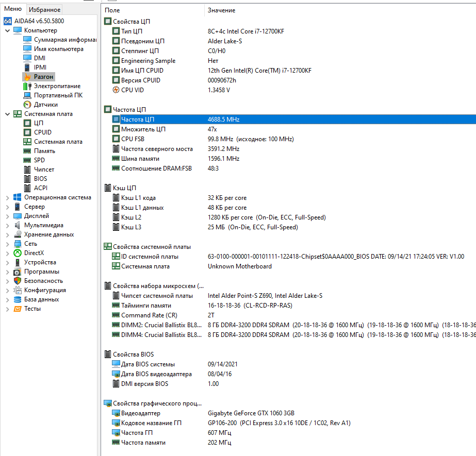Select the Тайминги памяти row
Image resolution: width=476 pixels, height=456 pixels.
pos(294,305)
